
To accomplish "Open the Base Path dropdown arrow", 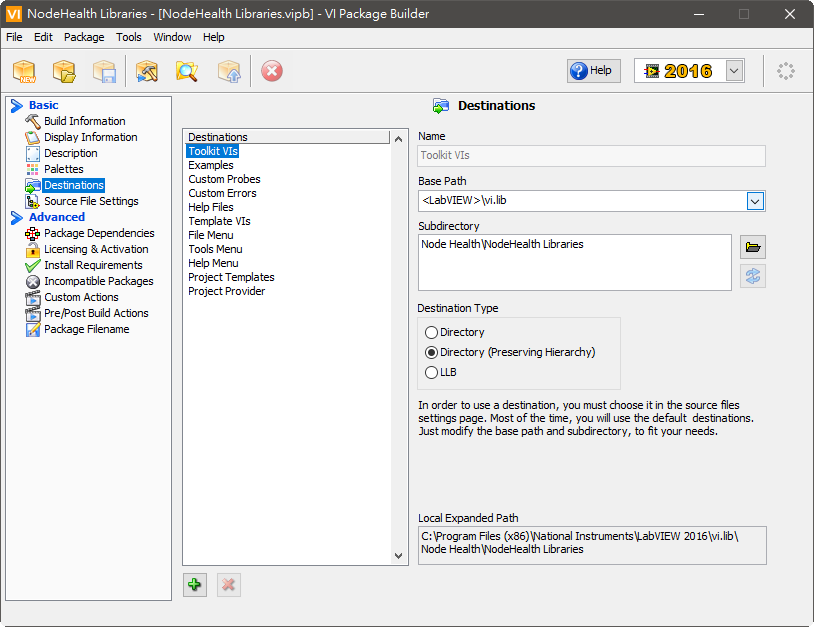I will (x=755, y=201).
